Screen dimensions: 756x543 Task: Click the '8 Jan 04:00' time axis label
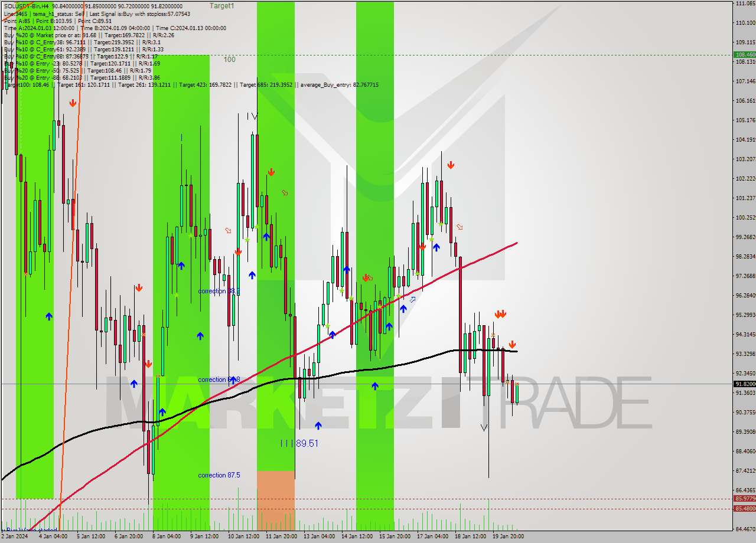tap(166, 537)
